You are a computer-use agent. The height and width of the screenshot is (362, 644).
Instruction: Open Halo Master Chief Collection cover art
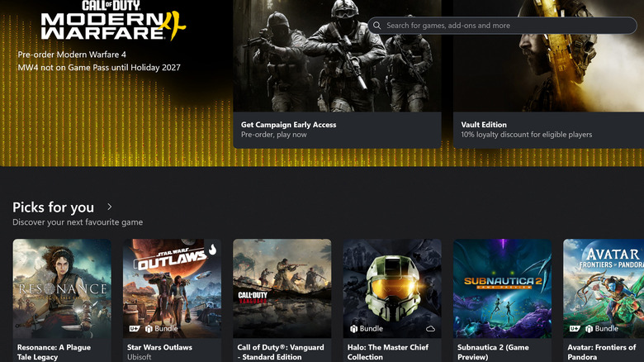click(x=392, y=288)
